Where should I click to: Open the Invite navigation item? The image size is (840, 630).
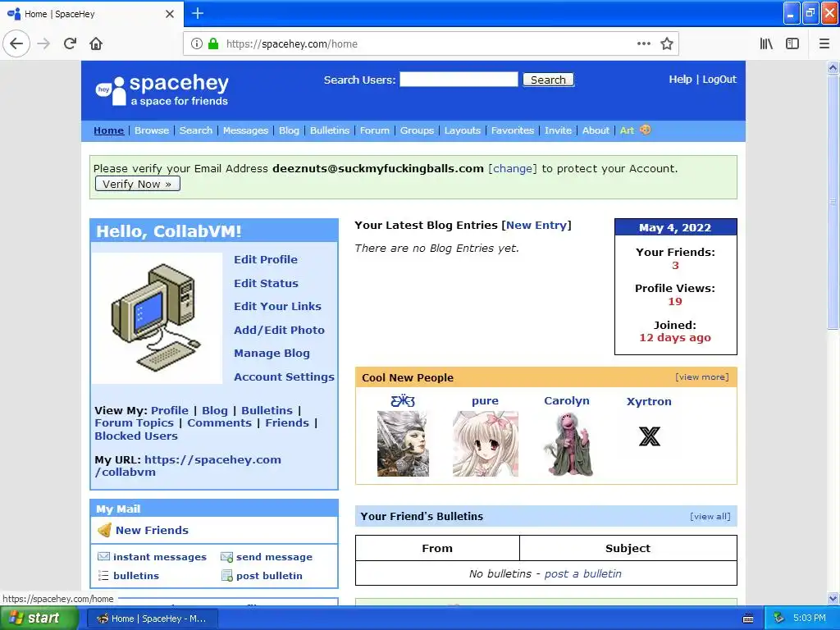(558, 130)
